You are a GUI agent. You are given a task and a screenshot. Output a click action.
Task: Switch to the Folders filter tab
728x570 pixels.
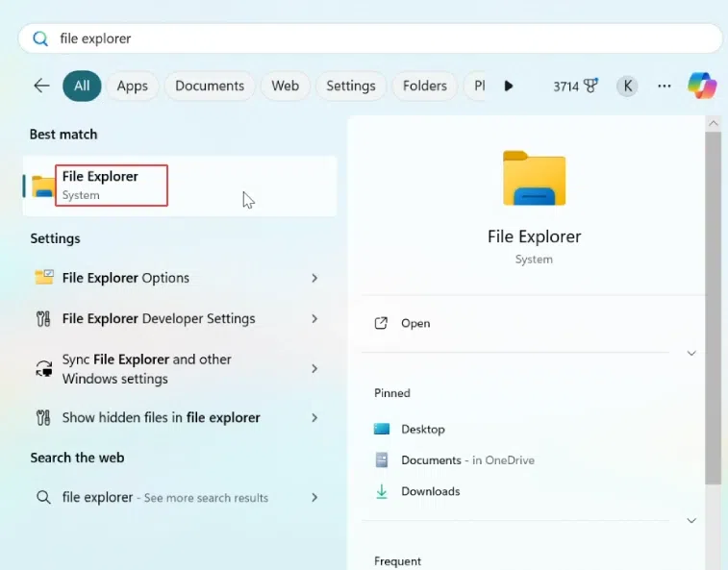(x=425, y=86)
